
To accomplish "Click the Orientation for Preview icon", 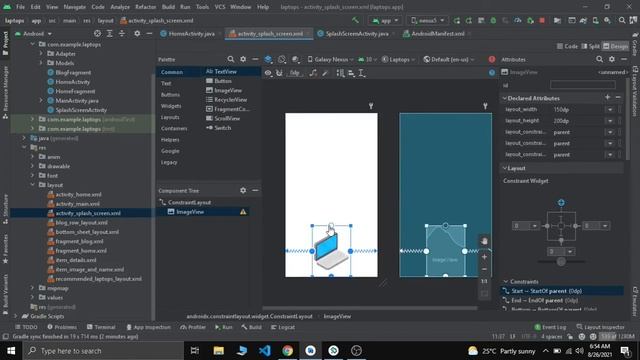I will click(282, 59).
